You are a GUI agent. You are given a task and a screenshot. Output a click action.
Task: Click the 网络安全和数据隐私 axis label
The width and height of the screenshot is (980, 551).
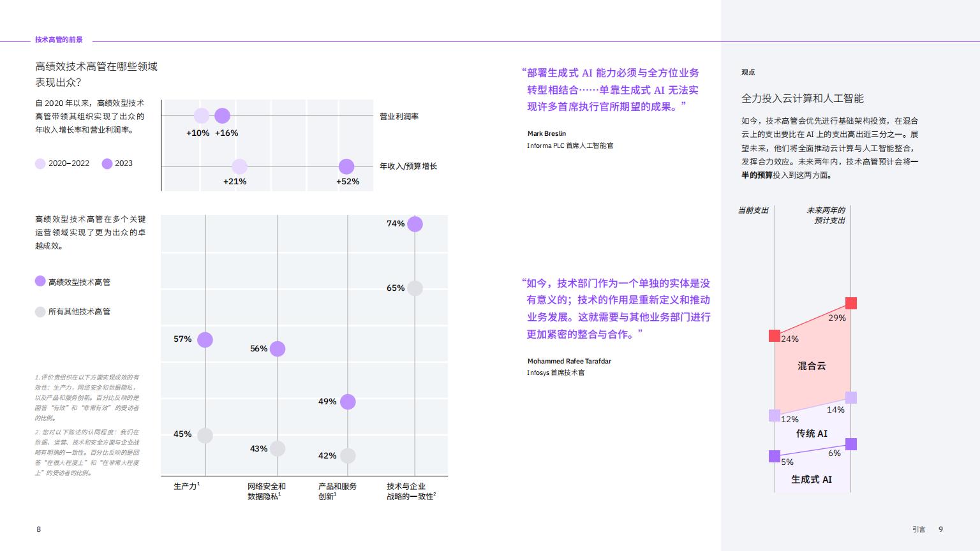pos(267,491)
